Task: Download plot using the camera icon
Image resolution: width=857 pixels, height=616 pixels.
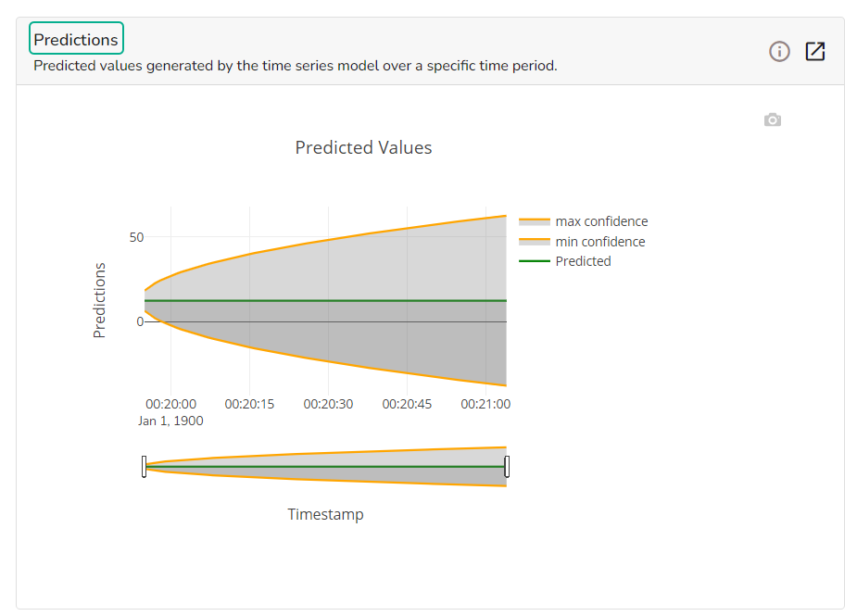Action: 773,120
